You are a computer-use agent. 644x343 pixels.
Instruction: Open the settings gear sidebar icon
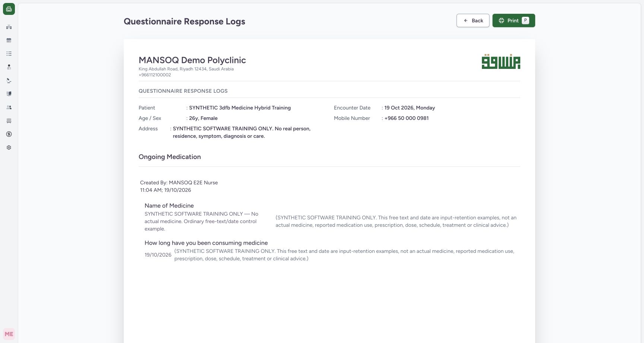point(9,147)
